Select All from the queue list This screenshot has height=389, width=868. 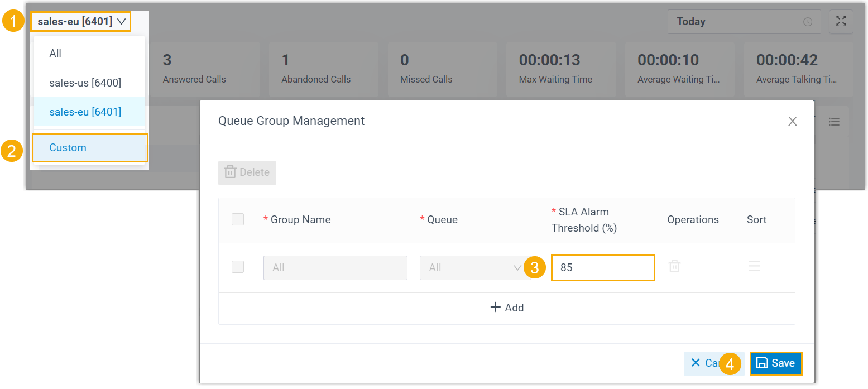55,54
